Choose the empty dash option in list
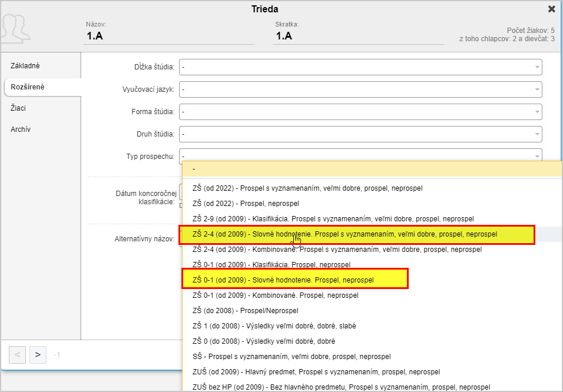The height and width of the screenshot is (392, 563). click(x=372, y=169)
